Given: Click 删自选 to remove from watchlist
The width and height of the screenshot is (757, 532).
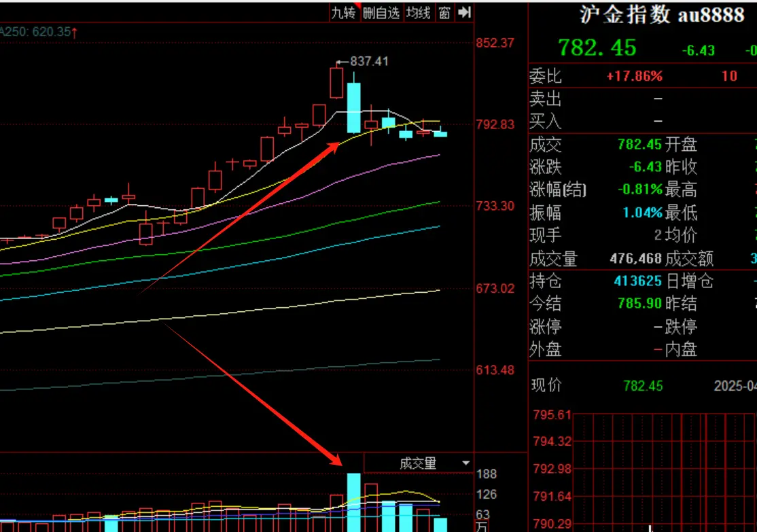Looking at the screenshot, I should coord(381,12).
